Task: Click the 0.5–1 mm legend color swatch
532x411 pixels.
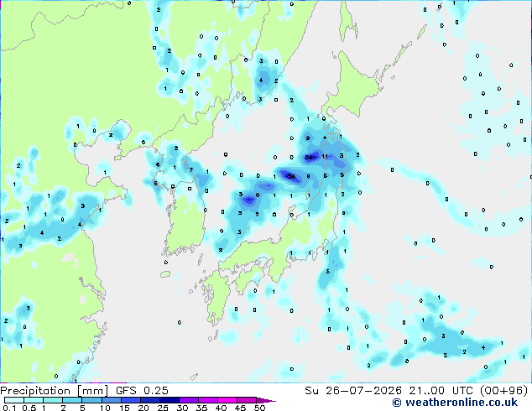Action: [34, 400]
